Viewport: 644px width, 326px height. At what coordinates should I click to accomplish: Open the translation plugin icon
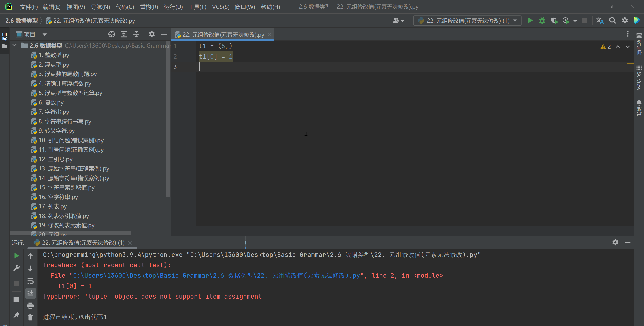click(x=600, y=20)
